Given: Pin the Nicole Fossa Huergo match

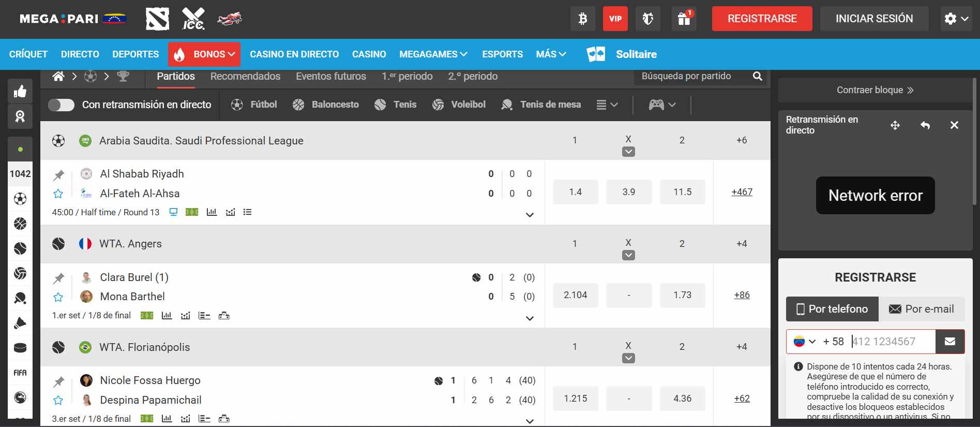Looking at the screenshot, I should point(58,382).
